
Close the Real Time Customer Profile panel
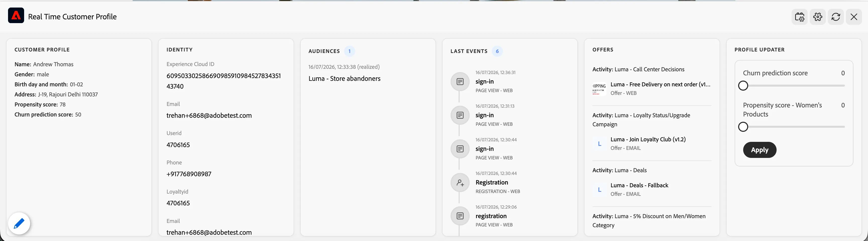point(854,17)
